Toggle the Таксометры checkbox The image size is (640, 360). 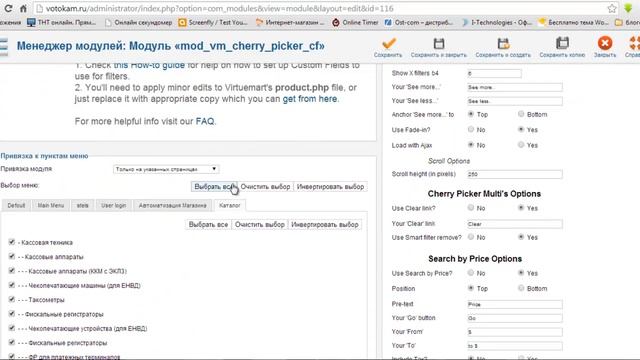pyautogui.click(x=11, y=299)
